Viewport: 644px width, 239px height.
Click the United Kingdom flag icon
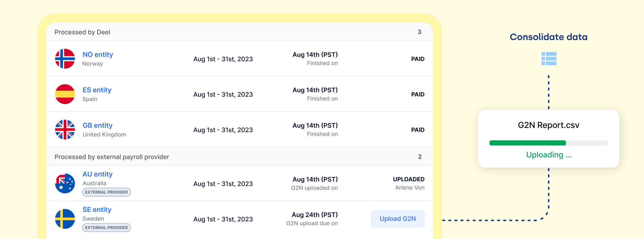65,130
